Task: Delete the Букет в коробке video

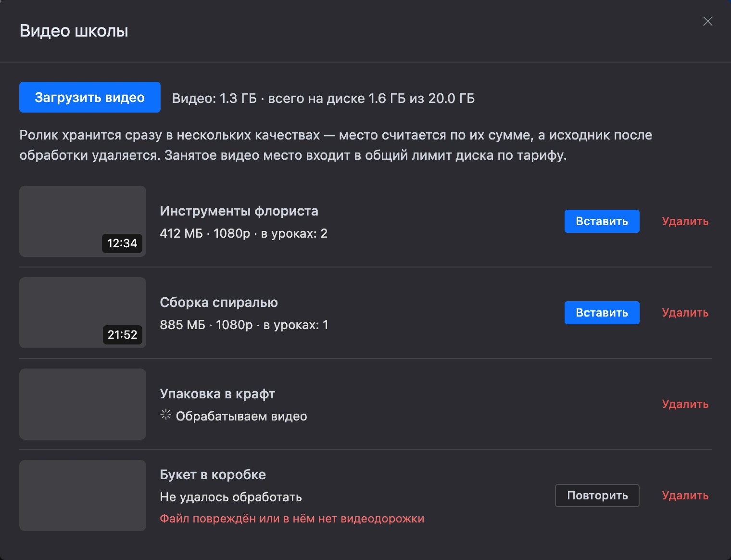Action: (685, 496)
